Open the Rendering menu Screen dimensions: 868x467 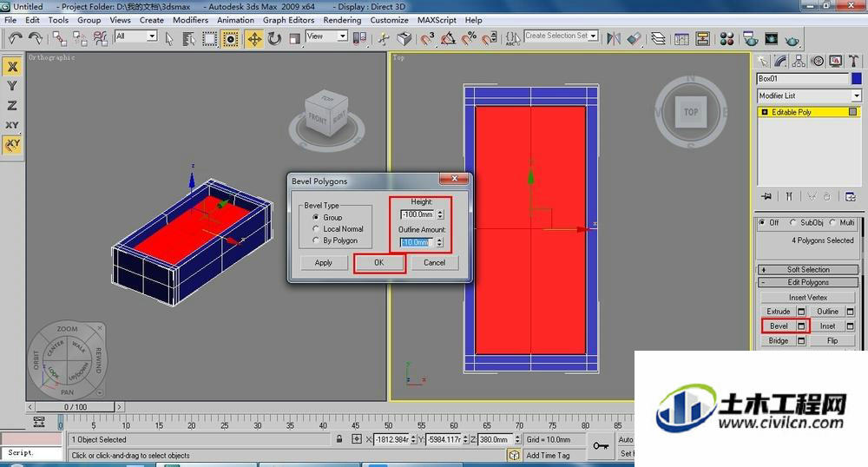342,20
